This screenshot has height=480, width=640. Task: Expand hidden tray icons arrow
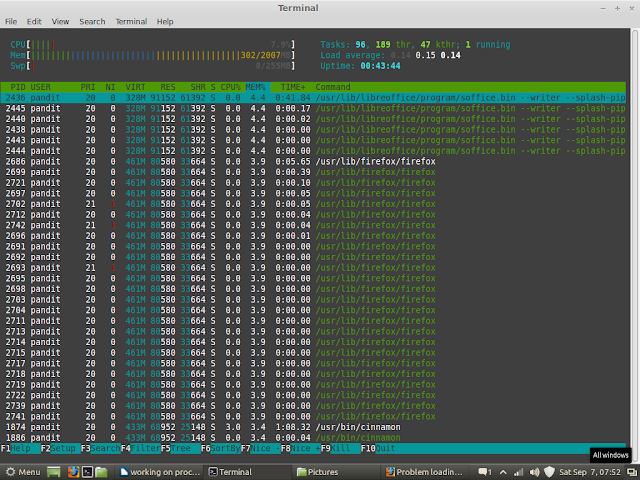coord(503,472)
